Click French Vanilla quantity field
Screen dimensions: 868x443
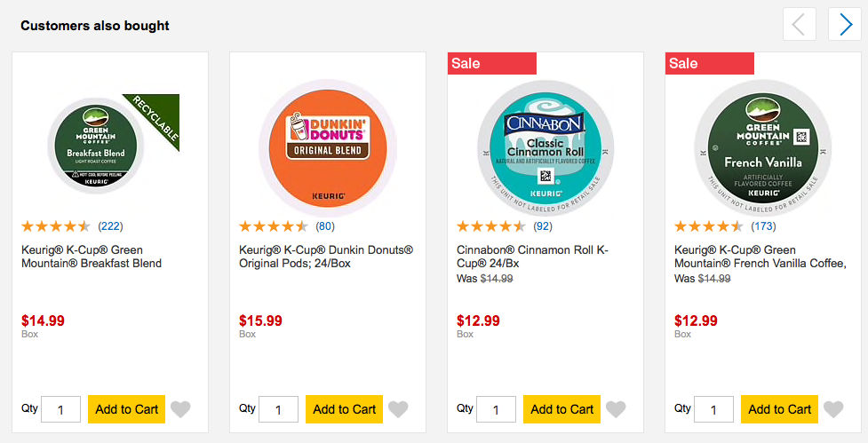click(x=714, y=410)
